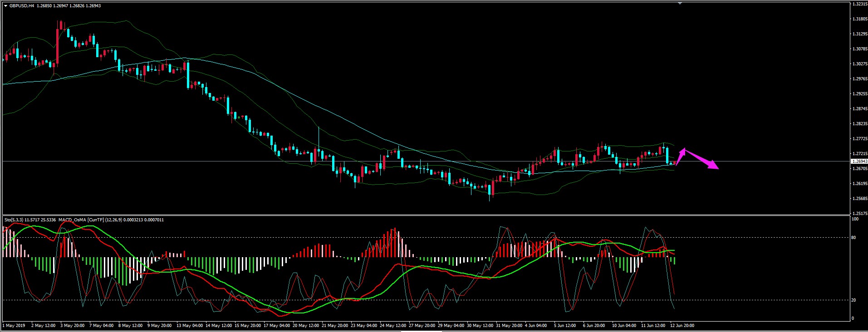The width and height of the screenshot is (868, 332).
Task: Click price scale label 1.30275
Action: click(860, 64)
